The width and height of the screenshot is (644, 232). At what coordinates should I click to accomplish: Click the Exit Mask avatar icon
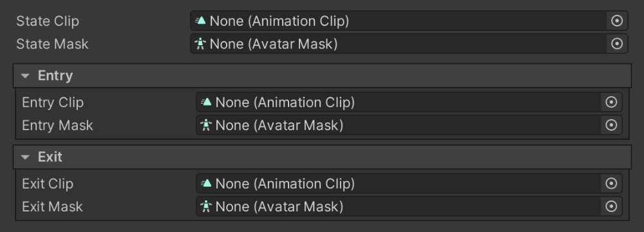206,206
